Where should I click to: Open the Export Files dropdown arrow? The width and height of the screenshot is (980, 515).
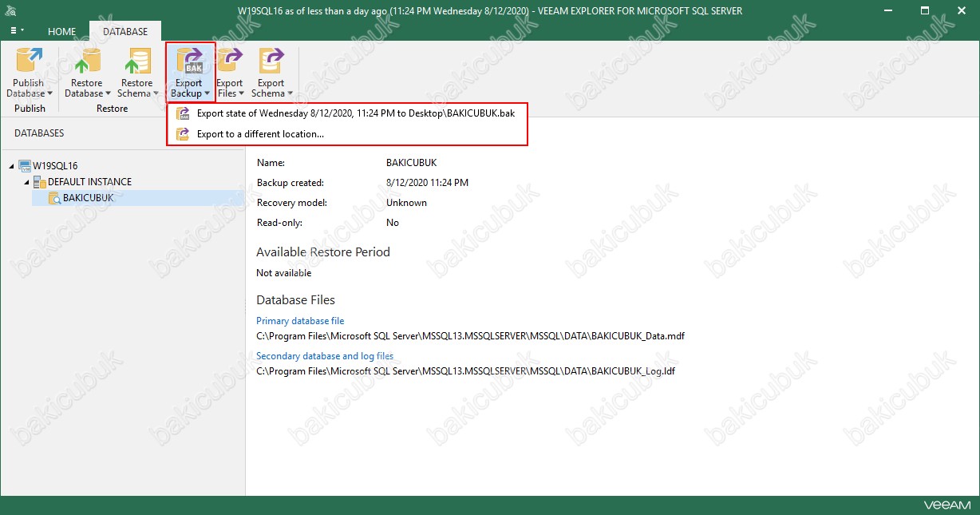point(242,94)
